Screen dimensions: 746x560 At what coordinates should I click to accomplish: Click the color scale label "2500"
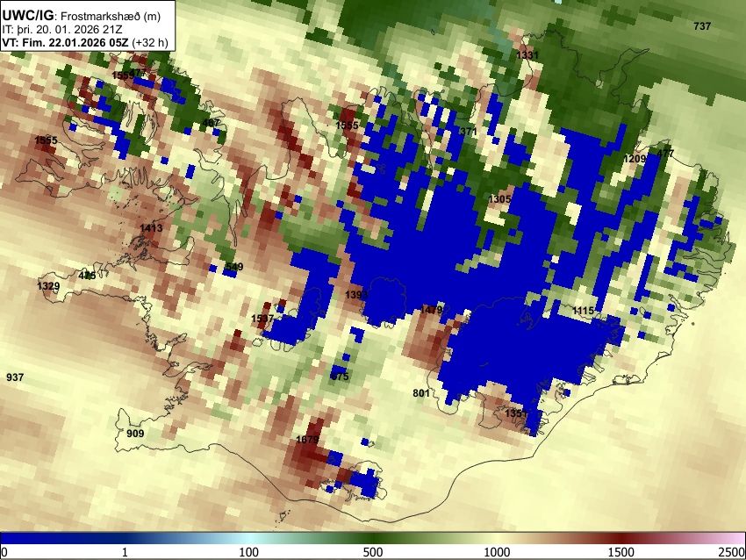(732, 552)
